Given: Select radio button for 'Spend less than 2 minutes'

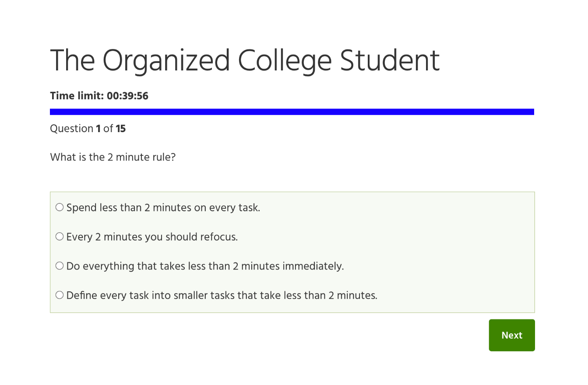Looking at the screenshot, I should point(60,207).
